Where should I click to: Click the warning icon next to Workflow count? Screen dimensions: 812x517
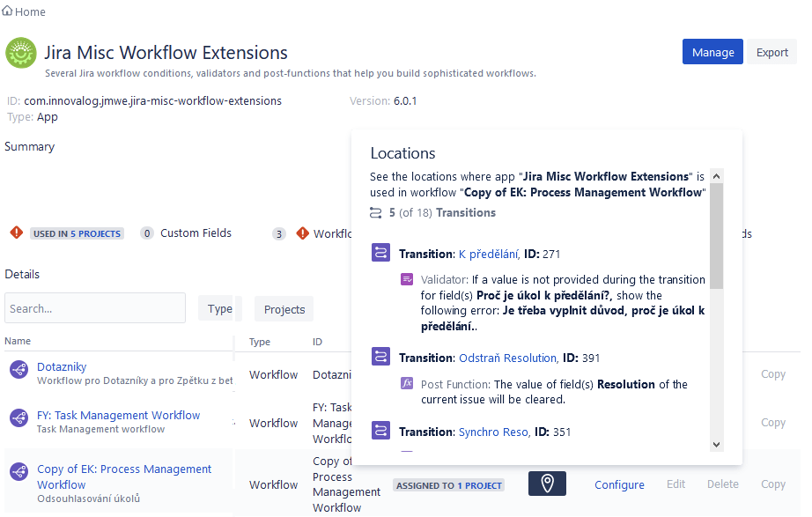tap(304, 233)
